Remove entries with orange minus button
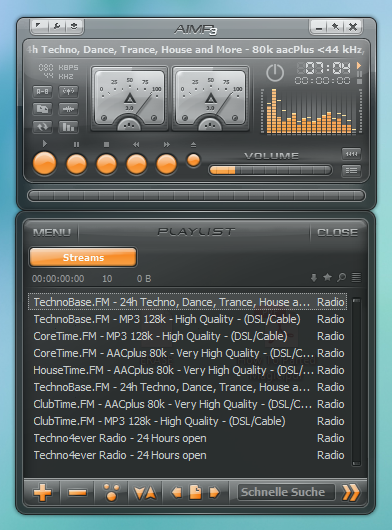Image resolution: width=392 pixels, height=530 pixels. tap(77, 492)
